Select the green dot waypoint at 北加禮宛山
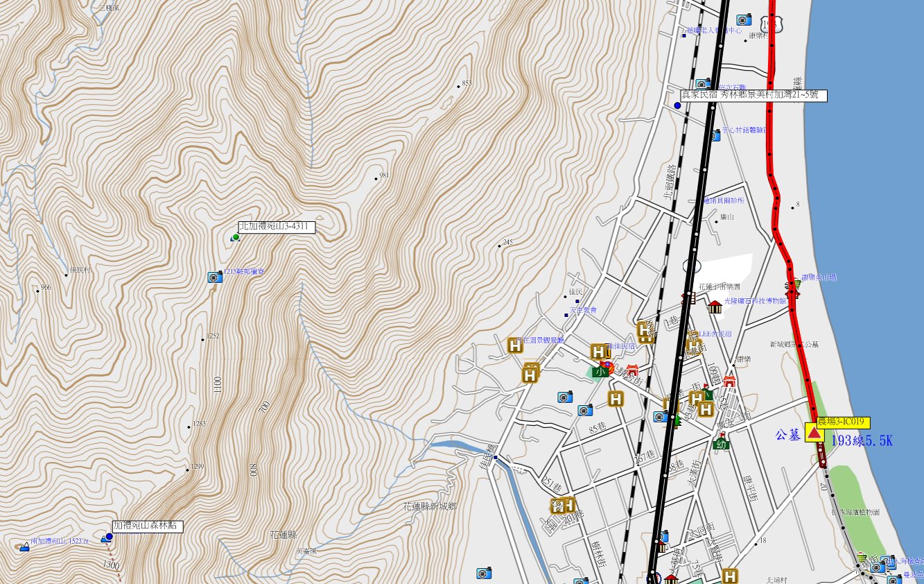Viewport: 924px width, 584px height. tap(236, 237)
